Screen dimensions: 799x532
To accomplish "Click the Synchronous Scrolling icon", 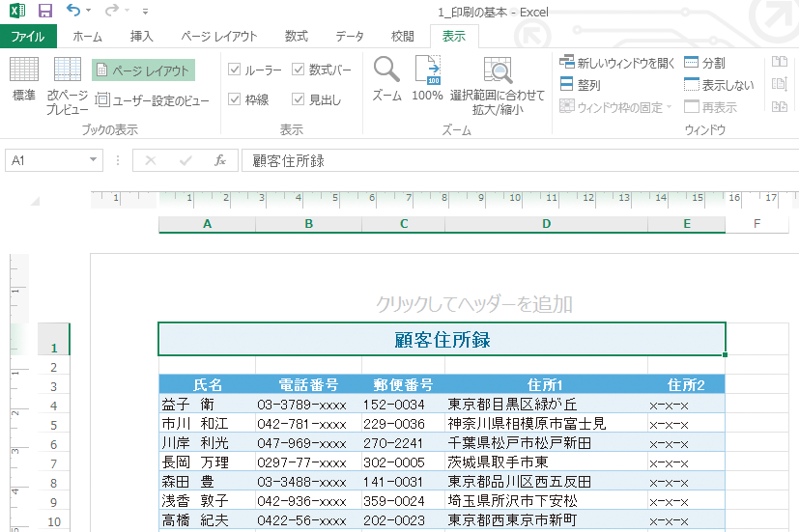I will (x=779, y=84).
